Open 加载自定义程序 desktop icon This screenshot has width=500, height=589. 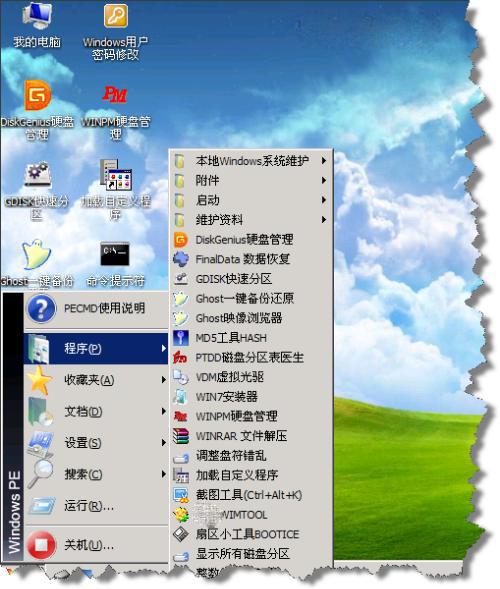click(116, 189)
